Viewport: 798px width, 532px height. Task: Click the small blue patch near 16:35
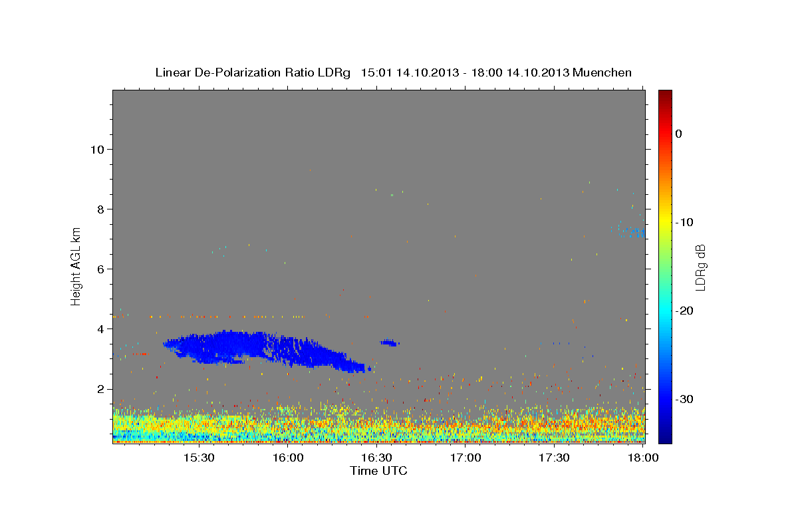coord(389,342)
